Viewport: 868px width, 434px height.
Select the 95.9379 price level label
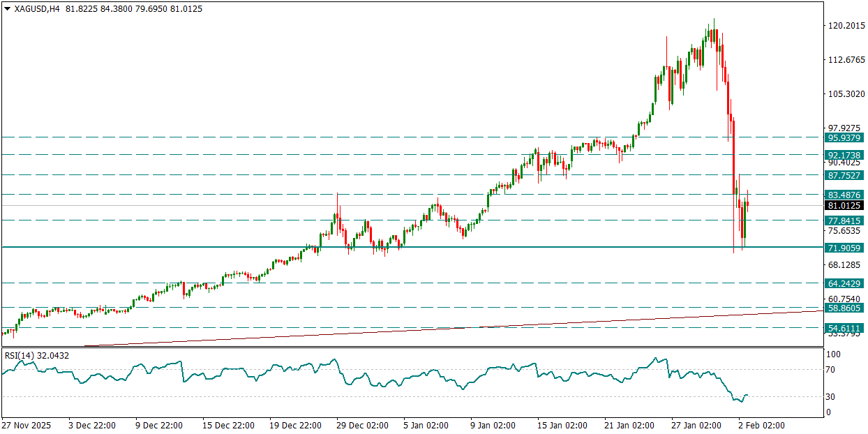pos(845,138)
